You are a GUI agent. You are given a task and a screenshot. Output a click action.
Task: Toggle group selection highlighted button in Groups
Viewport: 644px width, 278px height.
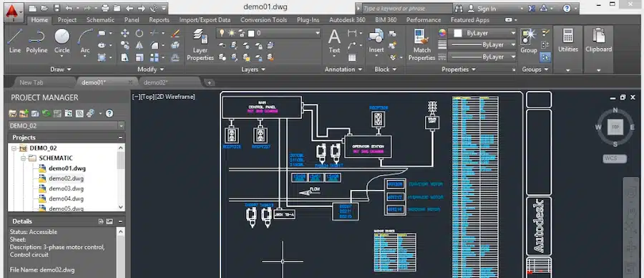546,57
